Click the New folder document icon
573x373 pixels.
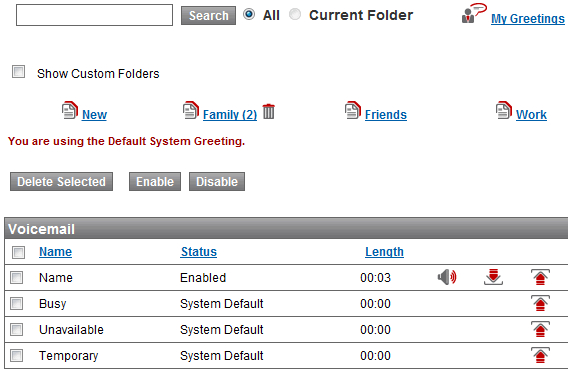click(70, 110)
